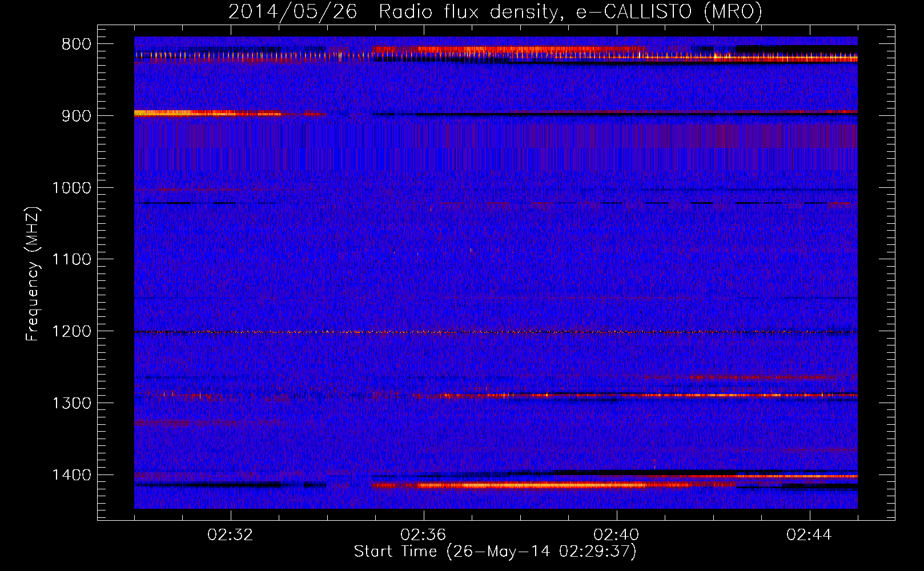Click the 'Start Time (26-May-14 02:29:37)' label

(x=495, y=552)
